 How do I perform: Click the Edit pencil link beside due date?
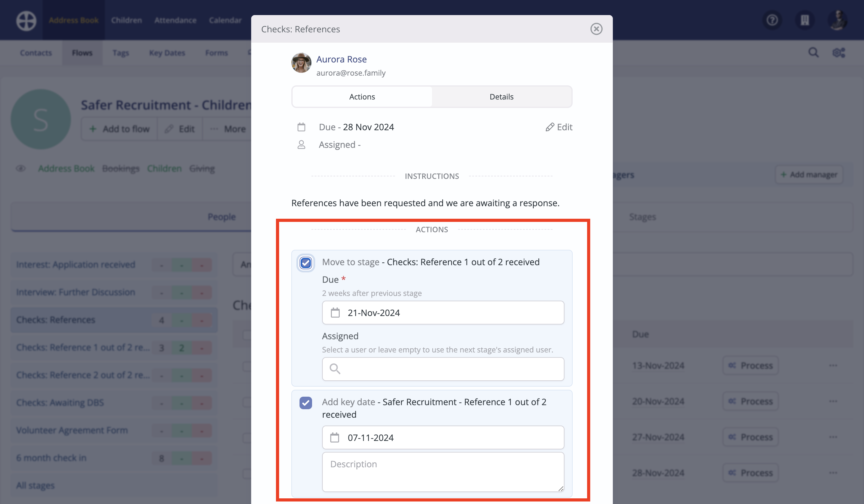click(x=559, y=127)
